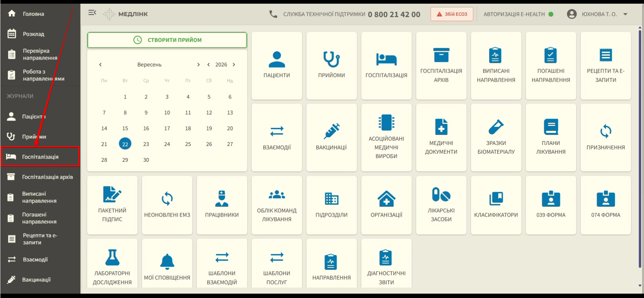
Task: Open the Вакцинації syringe tile
Action: pyautogui.click(x=332, y=138)
